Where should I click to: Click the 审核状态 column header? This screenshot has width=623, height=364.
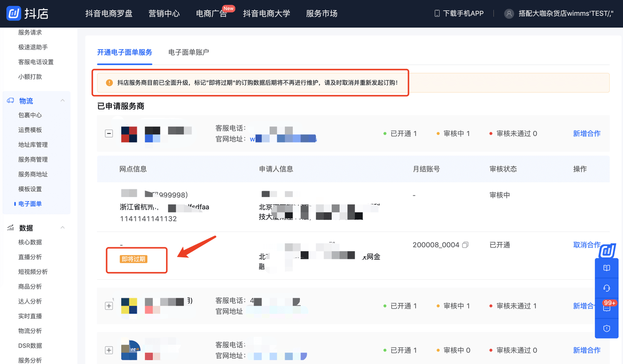(503, 169)
